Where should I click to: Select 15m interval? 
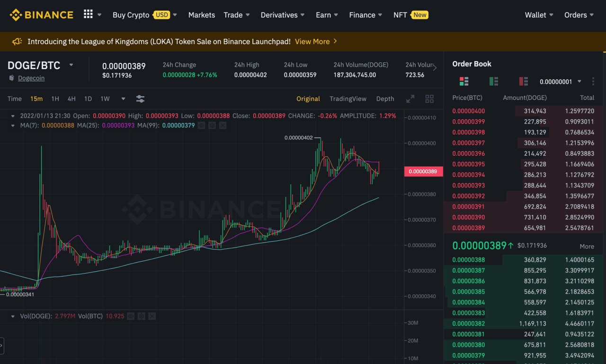36,99
